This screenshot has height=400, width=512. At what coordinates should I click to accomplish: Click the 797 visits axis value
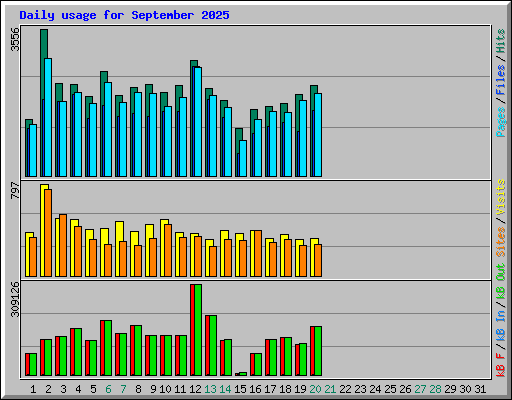(15, 190)
